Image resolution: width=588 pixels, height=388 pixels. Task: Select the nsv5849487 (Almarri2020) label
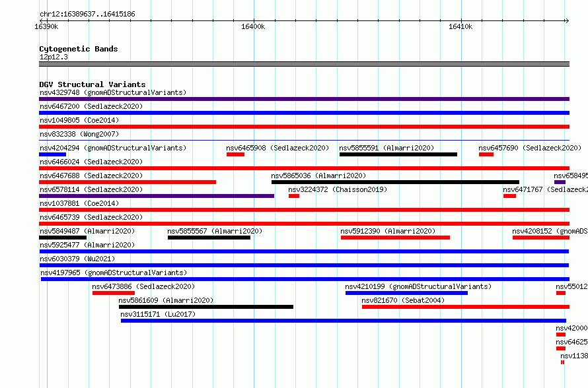pos(87,231)
